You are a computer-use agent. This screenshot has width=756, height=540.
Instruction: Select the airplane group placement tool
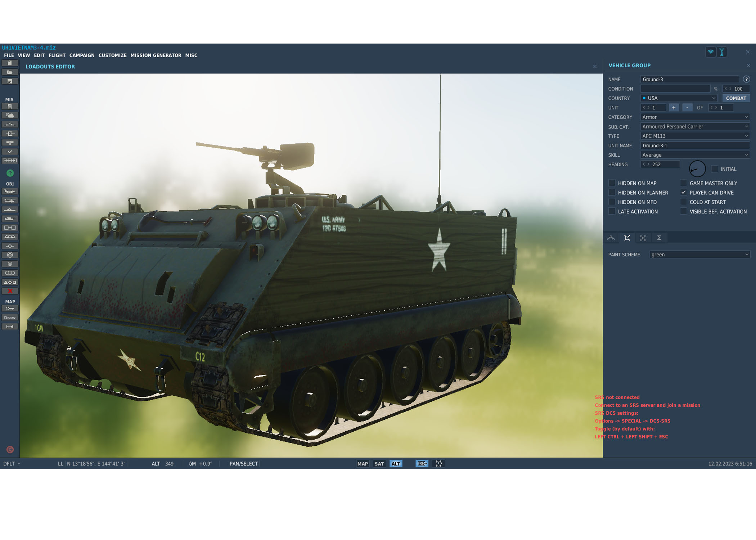click(10, 192)
